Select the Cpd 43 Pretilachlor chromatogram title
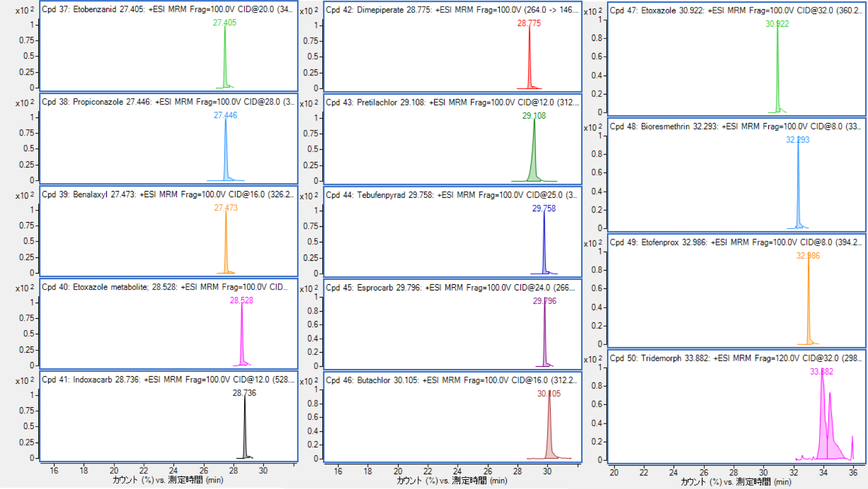Image resolution: width=868 pixels, height=489 pixels. pos(452,102)
